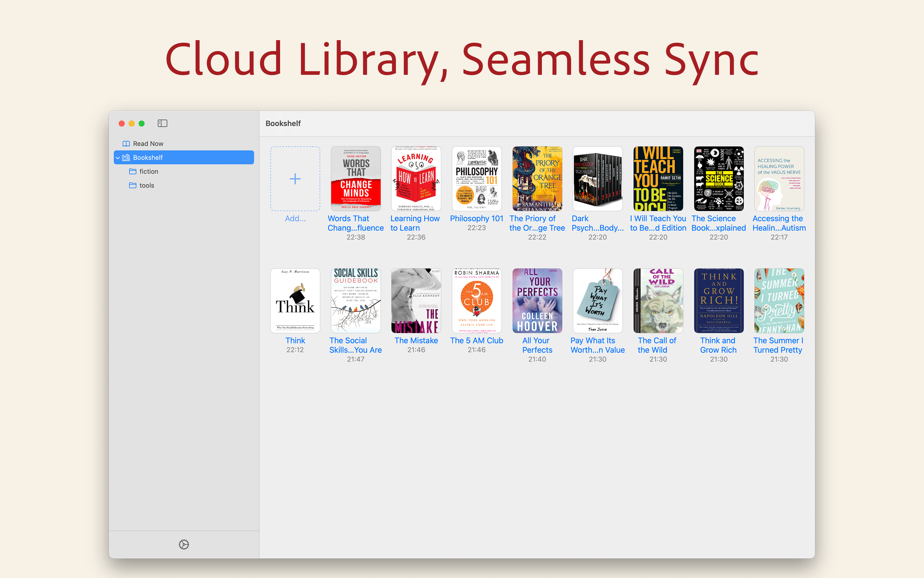Open the Think book cover
924x578 pixels.
click(x=295, y=301)
